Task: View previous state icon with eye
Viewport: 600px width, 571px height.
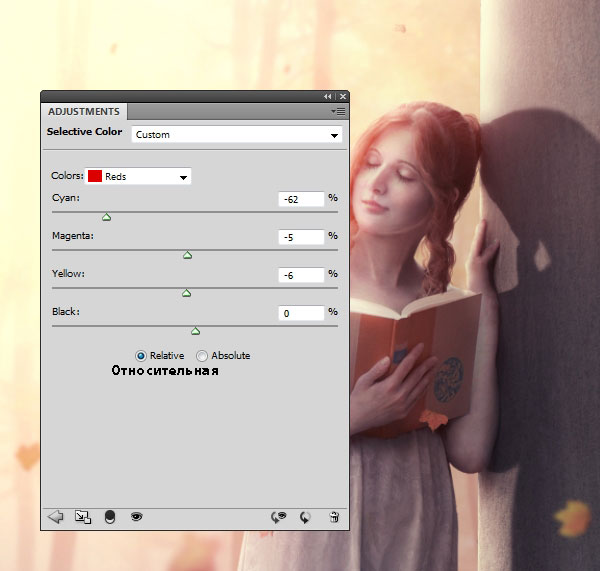Action: click(x=279, y=517)
